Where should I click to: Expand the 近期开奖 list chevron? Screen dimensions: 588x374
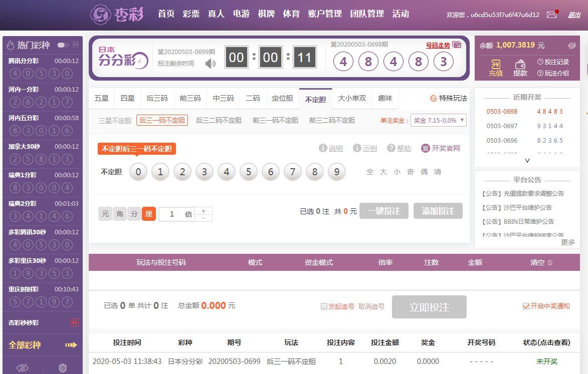(527, 160)
